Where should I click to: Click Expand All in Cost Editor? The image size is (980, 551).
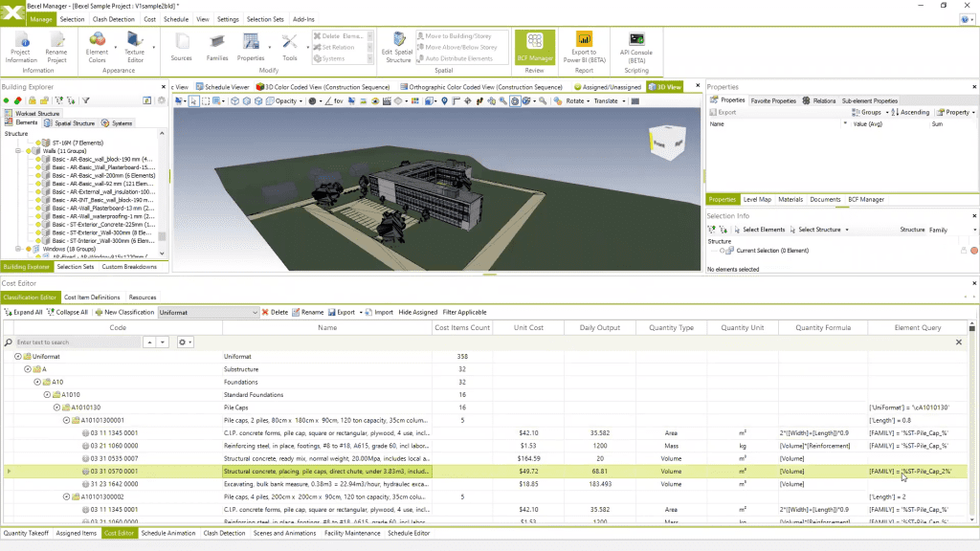24,313
